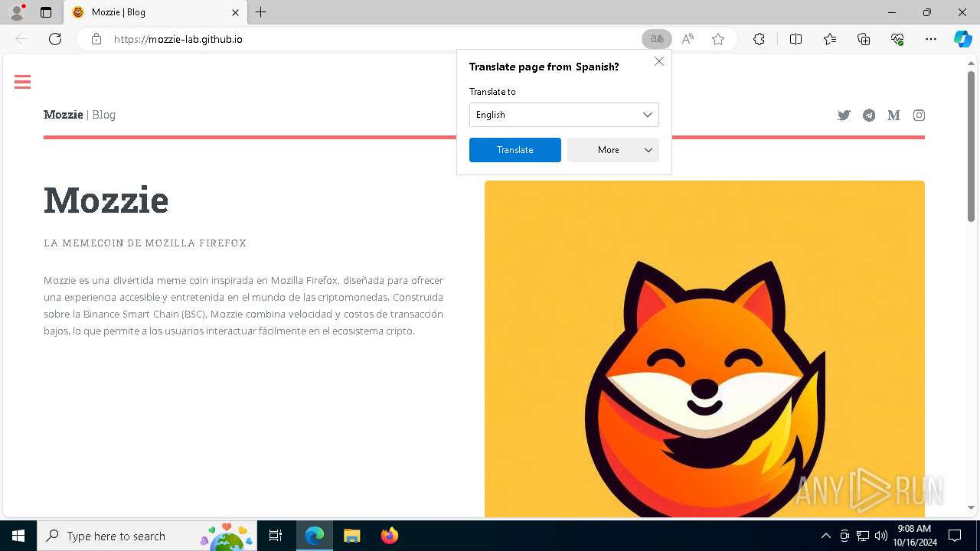Open the clock and date flyout
This screenshot has height=551, width=980.
(x=915, y=536)
